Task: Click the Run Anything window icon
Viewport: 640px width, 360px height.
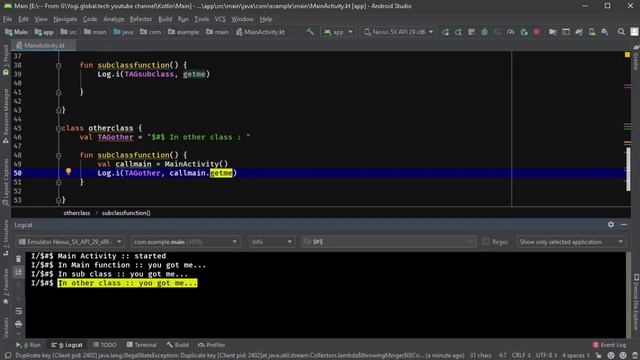Action: click(x=566, y=32)
